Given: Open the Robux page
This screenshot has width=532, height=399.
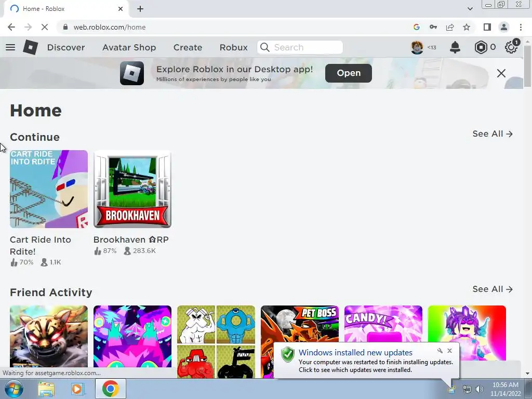Looking at the screenshot, I should pos(233,47).
